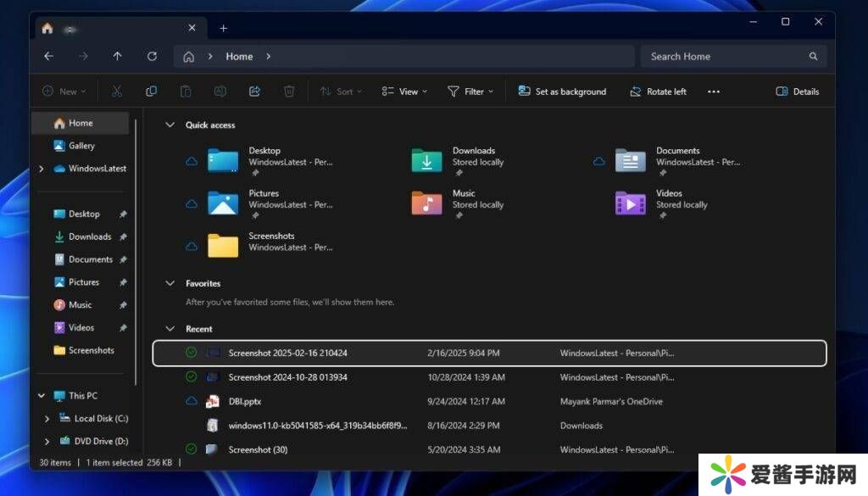Open the See more three-dots menu
The height and width of the screenshot is (496, 868).
point(713,92)
